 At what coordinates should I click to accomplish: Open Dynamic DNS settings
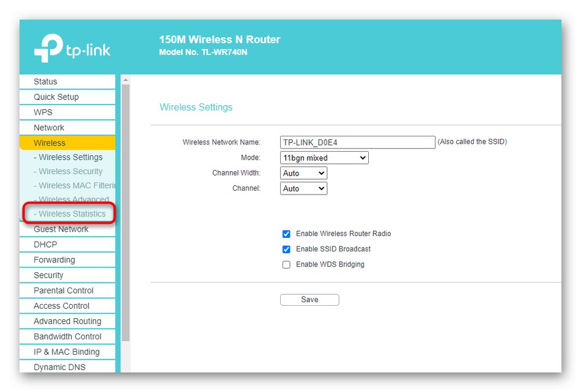[x=67, y=367]
